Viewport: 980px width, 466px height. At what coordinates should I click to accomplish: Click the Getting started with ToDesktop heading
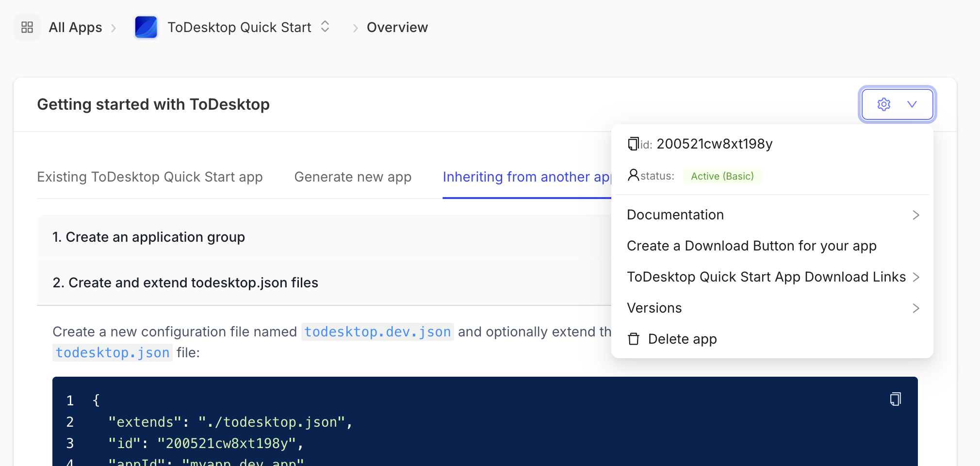pyautogui.click(x=153, y=104)
